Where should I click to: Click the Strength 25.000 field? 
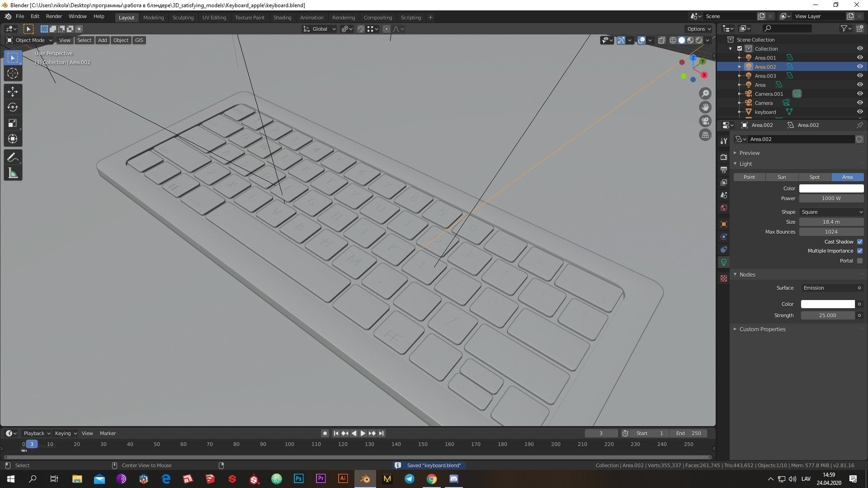(x=828, y=315)
